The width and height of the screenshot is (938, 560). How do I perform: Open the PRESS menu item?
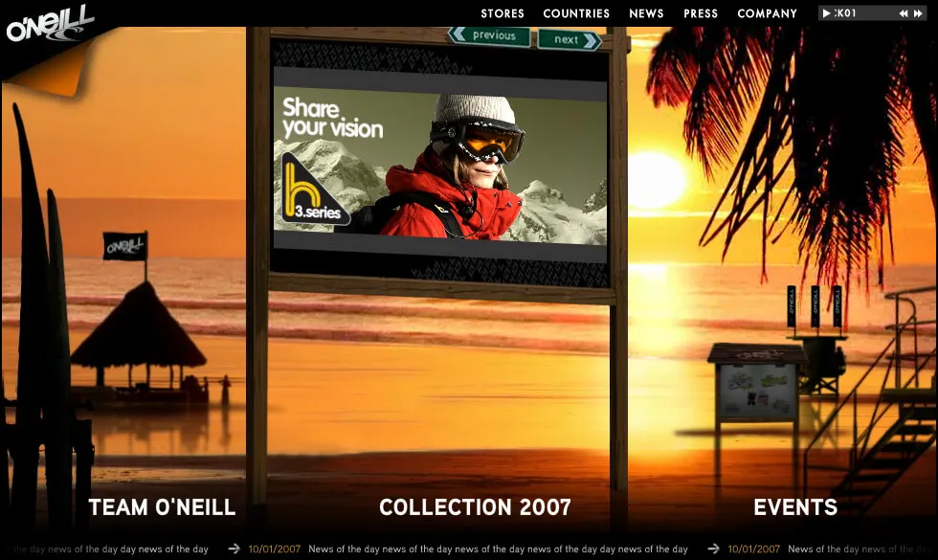pyautogui.click(x=701, y=13)
